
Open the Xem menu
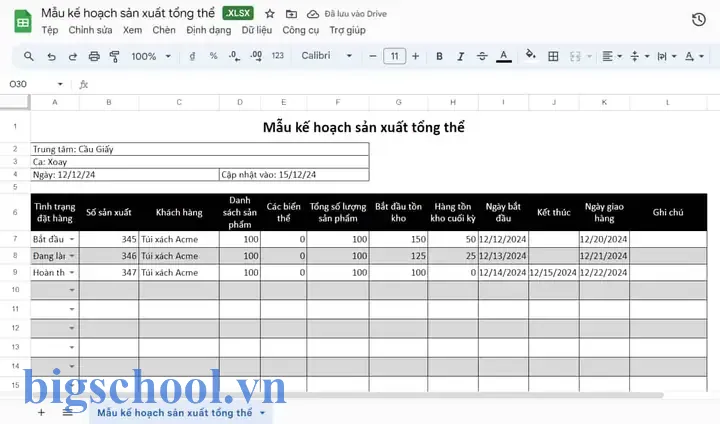coord(132,30)
